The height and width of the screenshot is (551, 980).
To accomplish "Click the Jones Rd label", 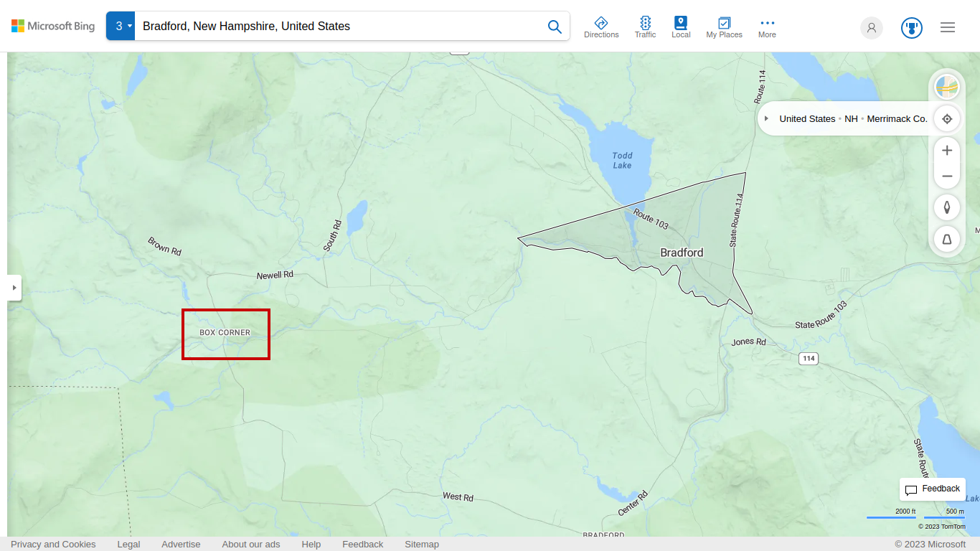I will click(749, 342).
